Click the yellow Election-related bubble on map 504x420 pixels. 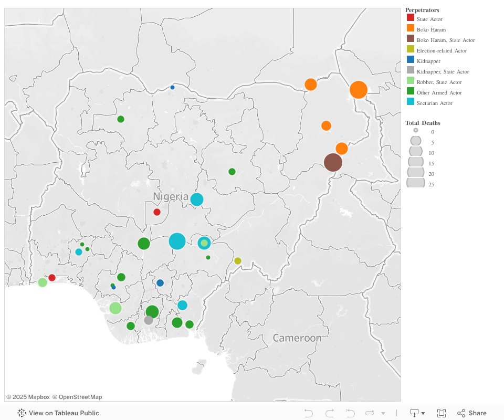pyautogui.click(x=238, y=261)
